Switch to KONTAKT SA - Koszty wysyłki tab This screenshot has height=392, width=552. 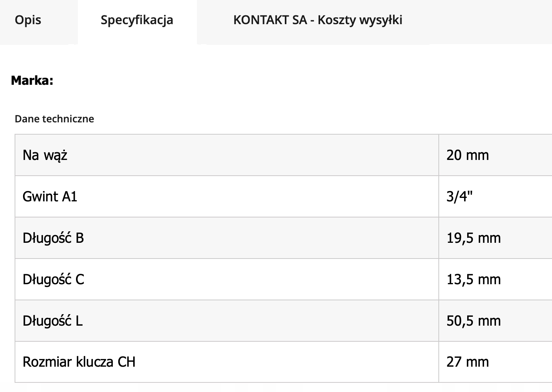pos(317,20)
